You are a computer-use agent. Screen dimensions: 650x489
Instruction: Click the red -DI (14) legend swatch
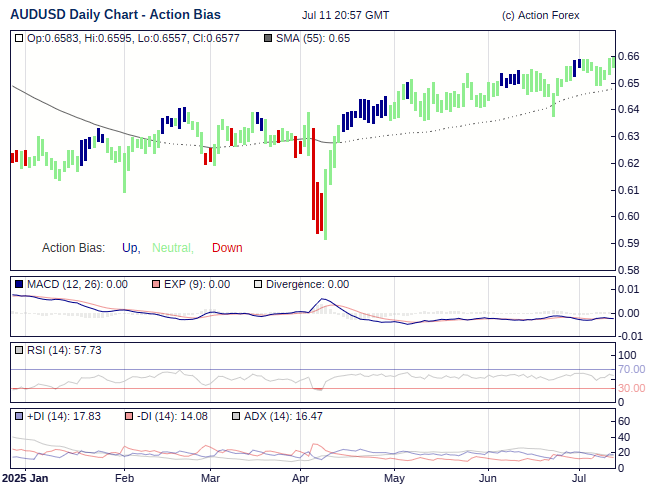[x=129, y=416]
